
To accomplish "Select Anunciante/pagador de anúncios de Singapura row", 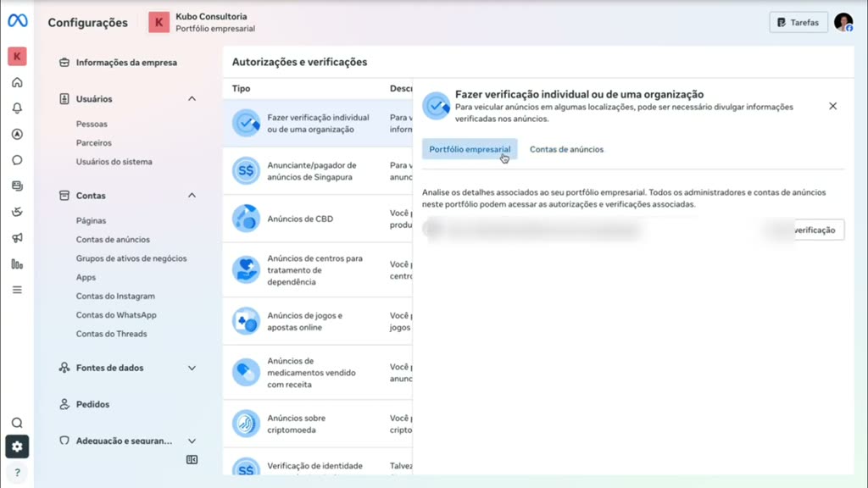I will (x=318, y=171).
